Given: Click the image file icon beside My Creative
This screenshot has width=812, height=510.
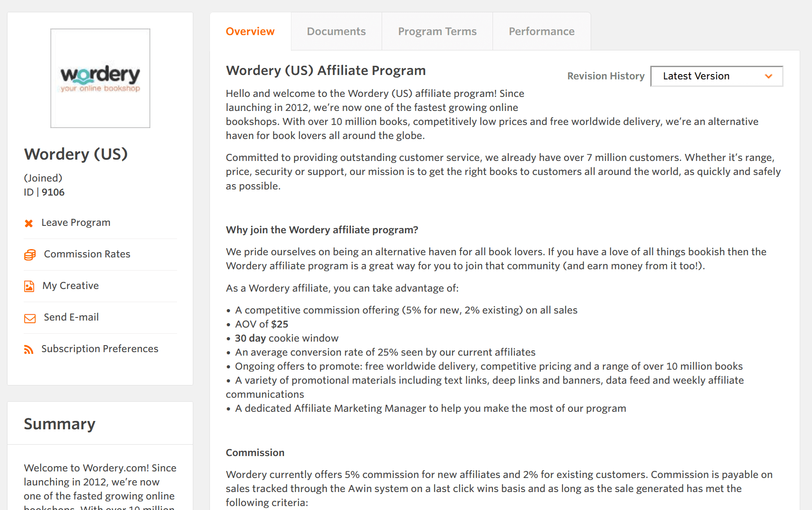Looking at the screenshot, I should pos(29,286).
